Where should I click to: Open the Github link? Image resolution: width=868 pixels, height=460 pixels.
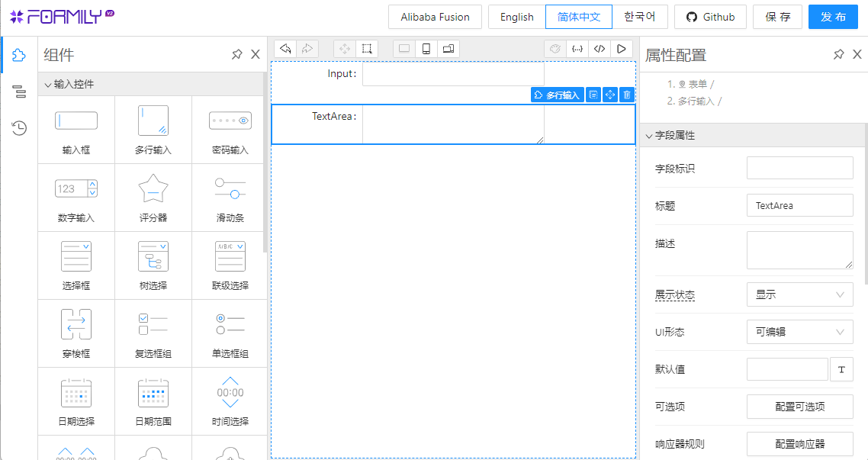pyautogui.click(x=710, y=17)
